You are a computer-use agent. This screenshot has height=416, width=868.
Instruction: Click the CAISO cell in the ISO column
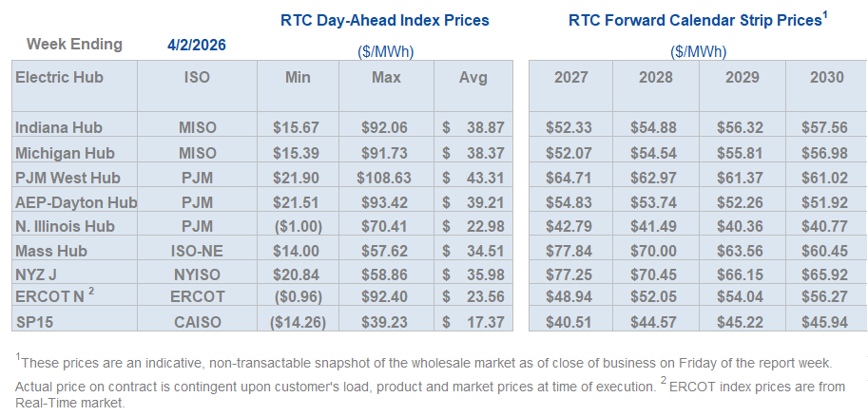(x=197, y=322)
